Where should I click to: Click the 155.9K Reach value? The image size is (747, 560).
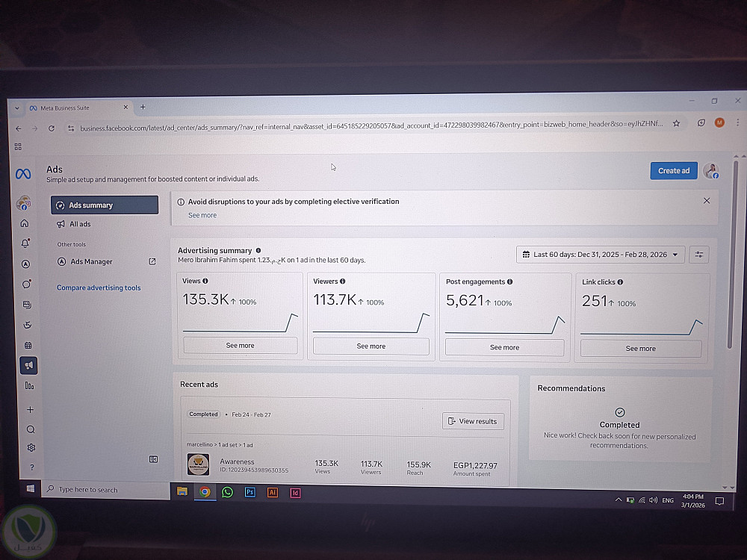[419, 464]
